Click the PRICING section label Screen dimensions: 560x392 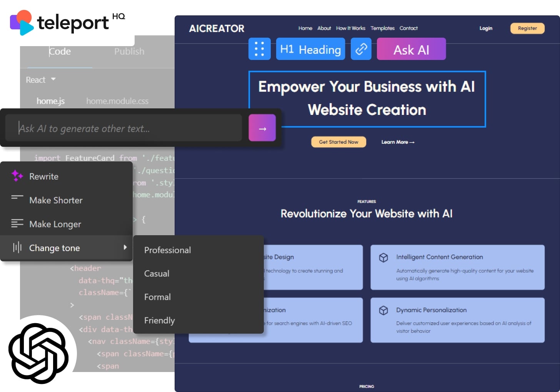[367, 386]
